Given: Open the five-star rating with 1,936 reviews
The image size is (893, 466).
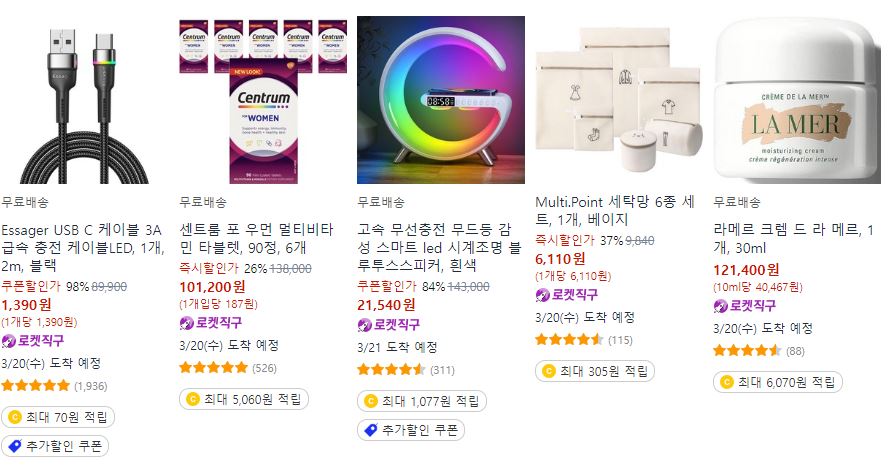Looking at the screenshot, I should click(54, 386).
